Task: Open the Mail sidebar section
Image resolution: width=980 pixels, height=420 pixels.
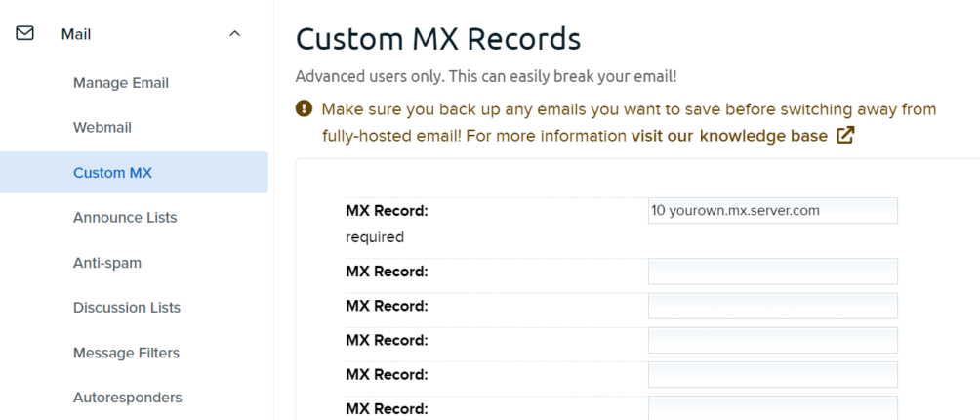Action: coord(75,34)
